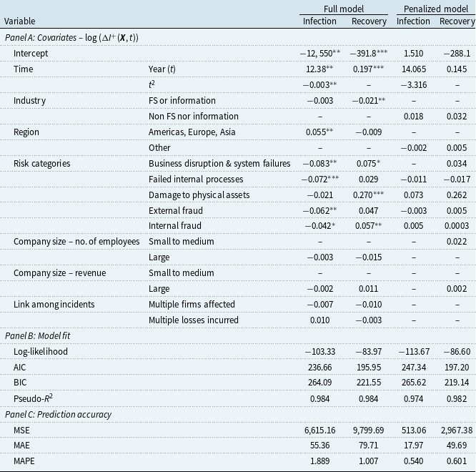Viewport: 476px width, 472px height.
Task: Click the "Penalized model" column header
Action: pyautogui.click(x=435, y=9)
